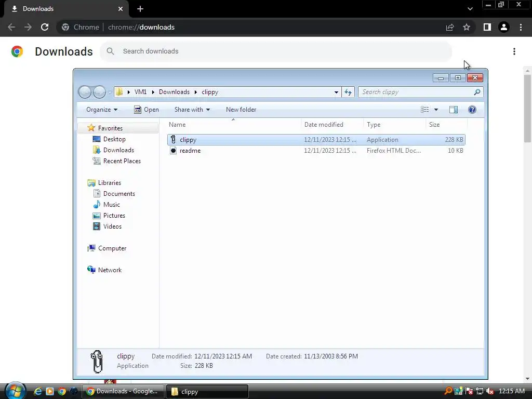
Task: Select the clippy application file
Action: [x=316, y=139]
